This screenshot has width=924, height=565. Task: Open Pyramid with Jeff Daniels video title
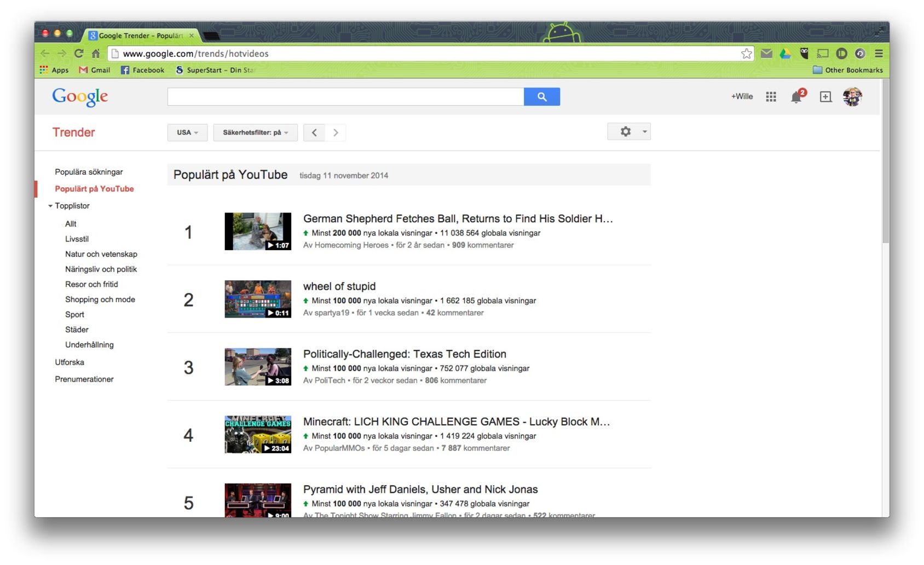420,489
